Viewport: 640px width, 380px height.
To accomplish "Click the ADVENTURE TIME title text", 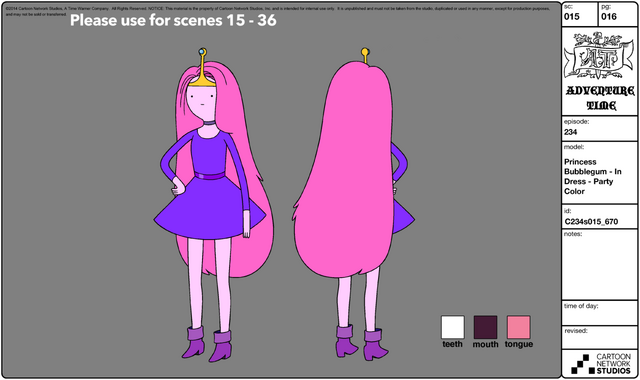I will pos(600,98).
